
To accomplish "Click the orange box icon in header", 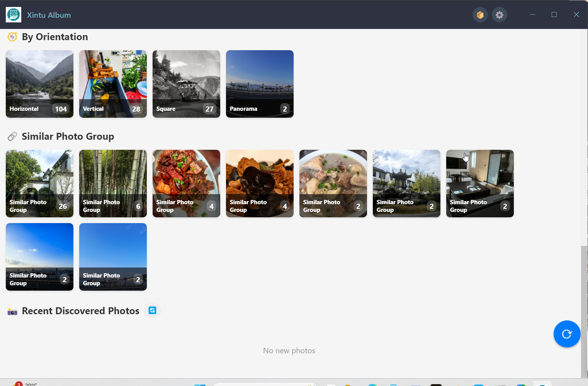I will click(480, 15).
